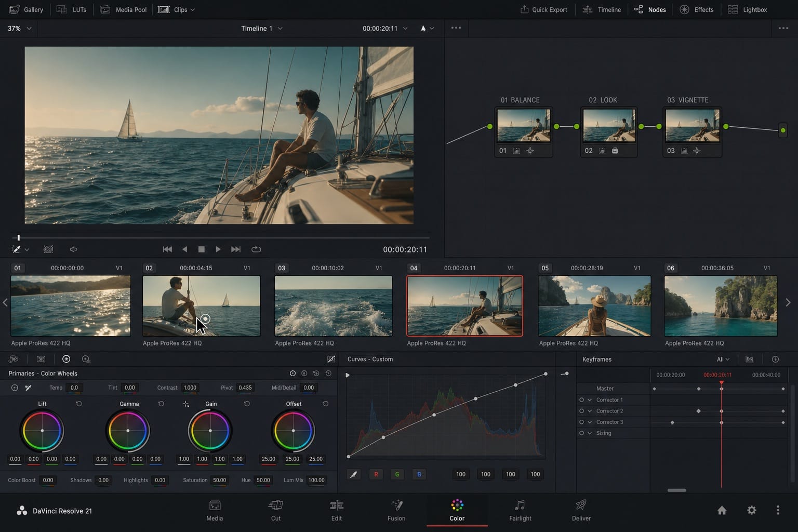Open the Color Match palette icon
This screenshot has height=532, width=798.
[41, 359]
